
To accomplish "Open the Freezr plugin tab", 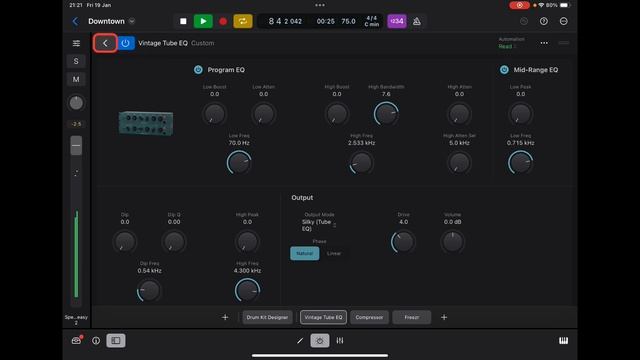I will click(411, 317).
